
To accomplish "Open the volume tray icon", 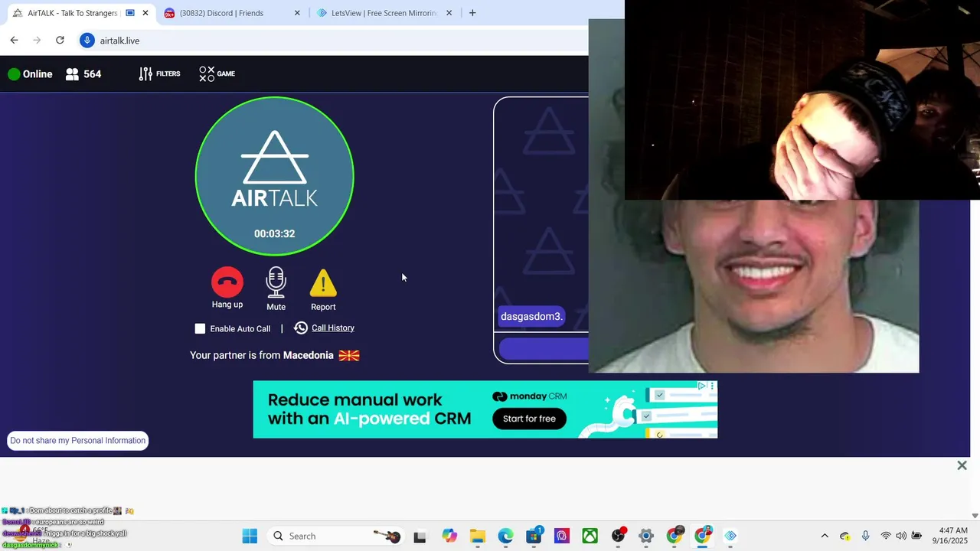I will coord(901,536).
